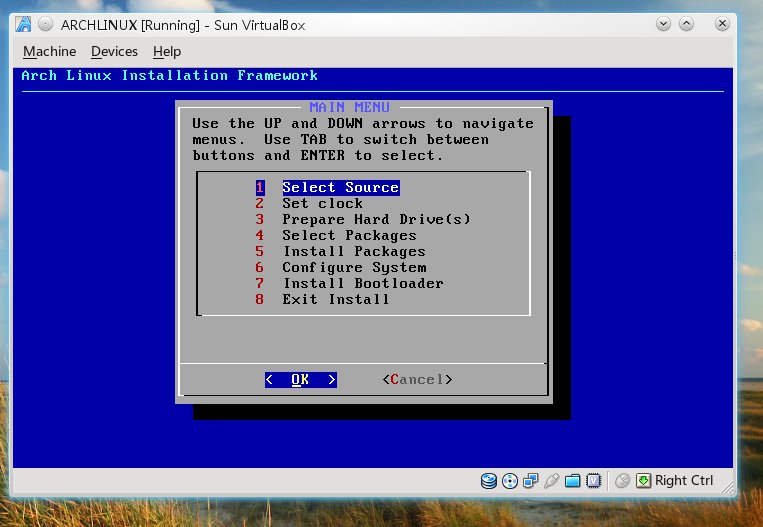
Task: Click the network adapters status icon
Action: point(530,481)
